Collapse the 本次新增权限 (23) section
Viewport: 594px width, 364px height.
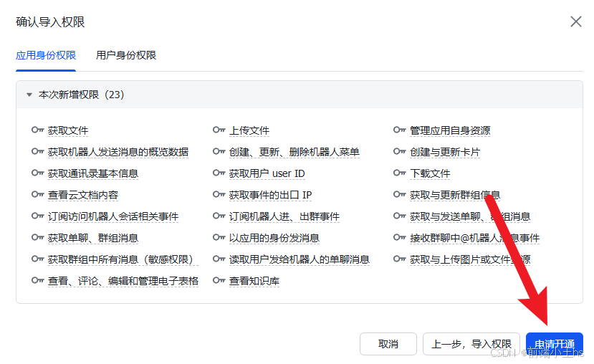pyautogui.click(x=29, y=95)
